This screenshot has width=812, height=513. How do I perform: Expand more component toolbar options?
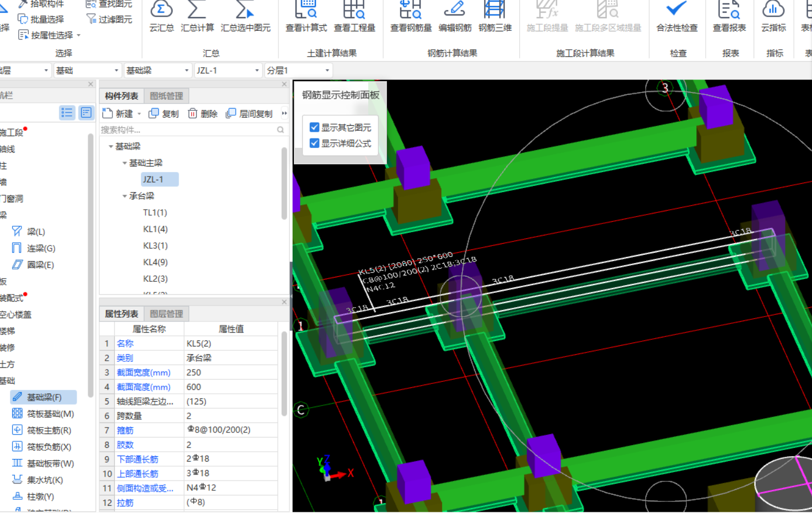coord(284,114)
